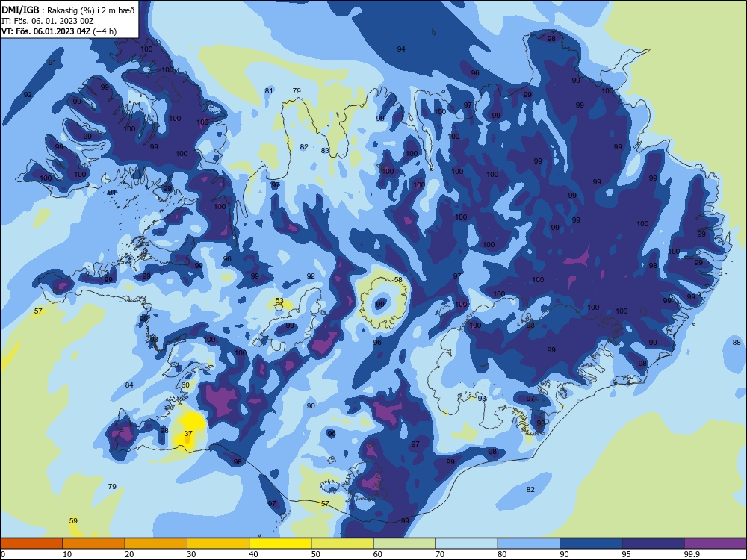Click the '53' humidity value on the map

[279, 300]
